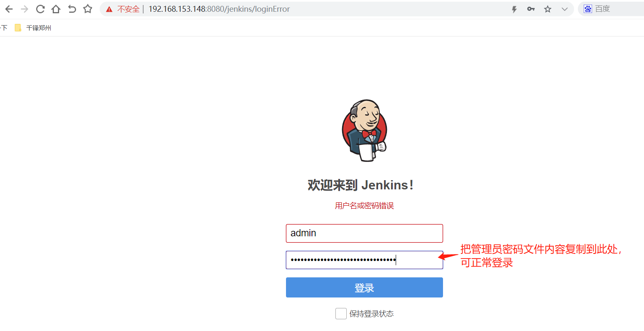Viewport: 644px width, 331px height.
Task: Bookmark this page via the star icon
Action: [87, 8]
